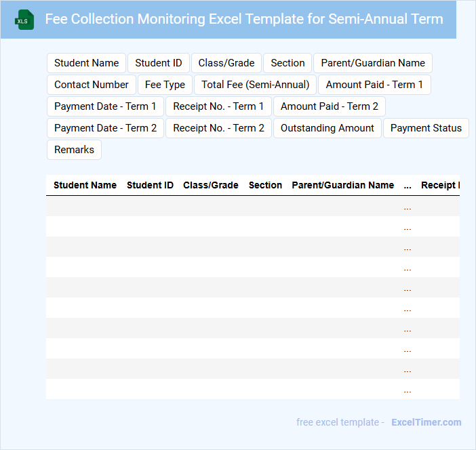The image size is (476, 450).
Task: Choose the Parent/Guardian Name tag
Action: (372, 63)
